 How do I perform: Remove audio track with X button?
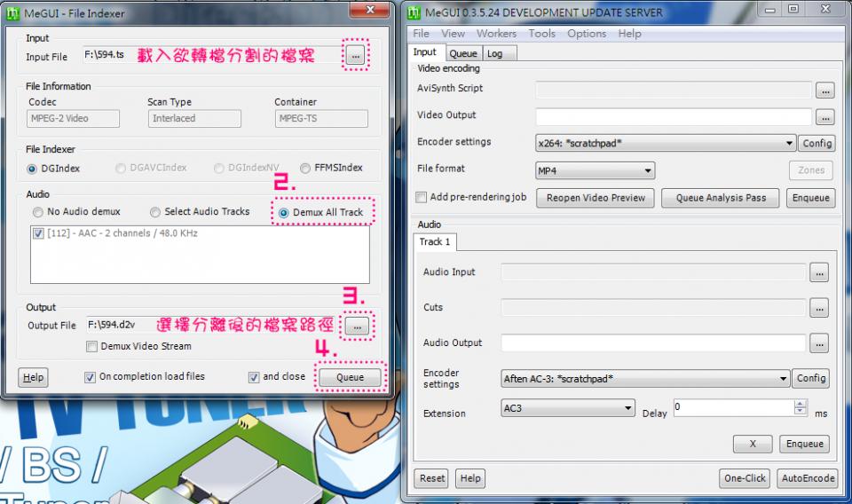[753, 445]
